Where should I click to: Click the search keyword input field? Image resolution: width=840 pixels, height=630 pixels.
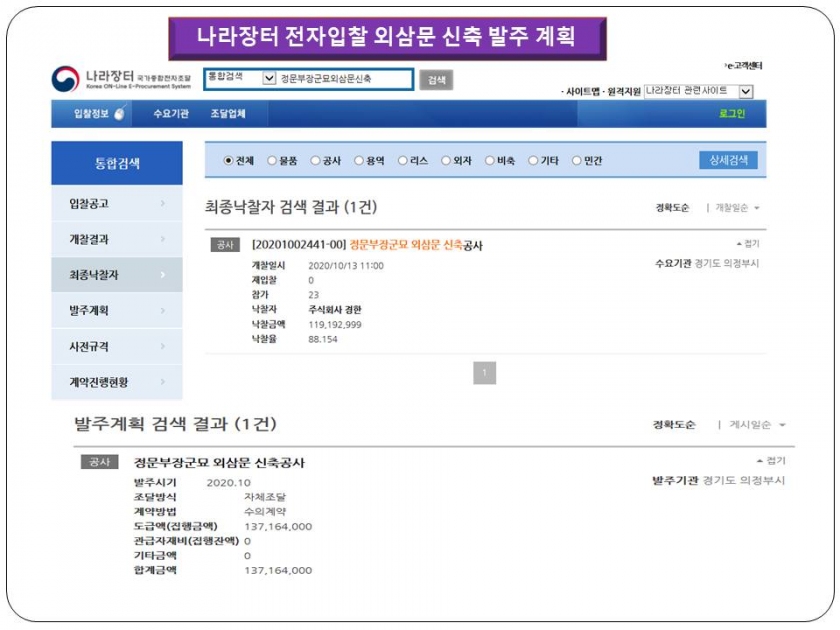tap(344, 79)
